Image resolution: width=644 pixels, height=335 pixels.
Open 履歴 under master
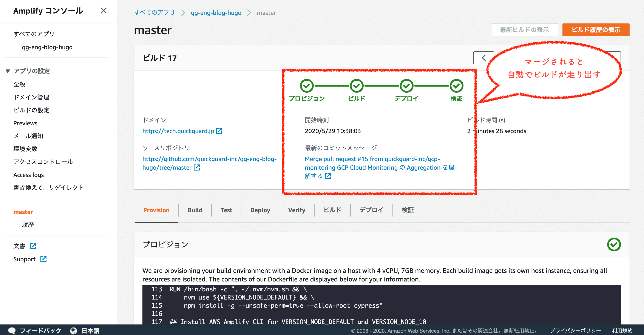pyautogui.click(x=28, y=224)
